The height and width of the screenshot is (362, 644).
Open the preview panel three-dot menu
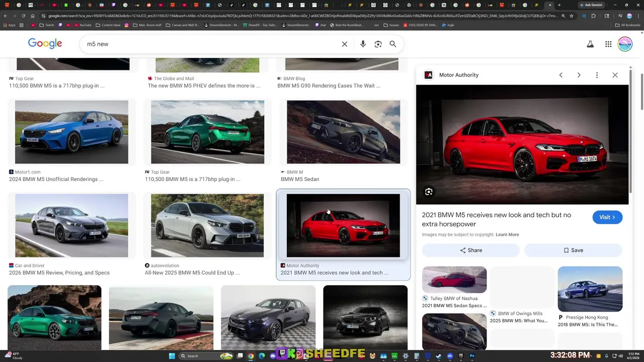pyautogui.click(x=597, y=75)
